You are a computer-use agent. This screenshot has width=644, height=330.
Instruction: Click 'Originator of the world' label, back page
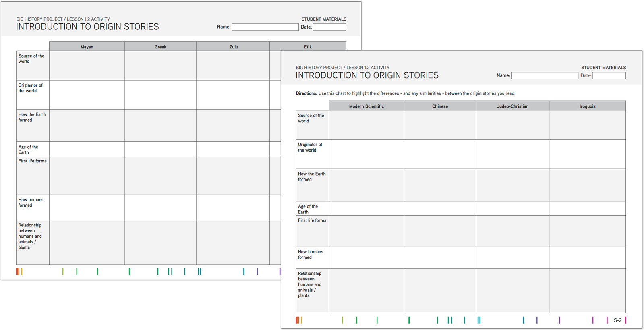pyautogui.click(x=30, y=88)
